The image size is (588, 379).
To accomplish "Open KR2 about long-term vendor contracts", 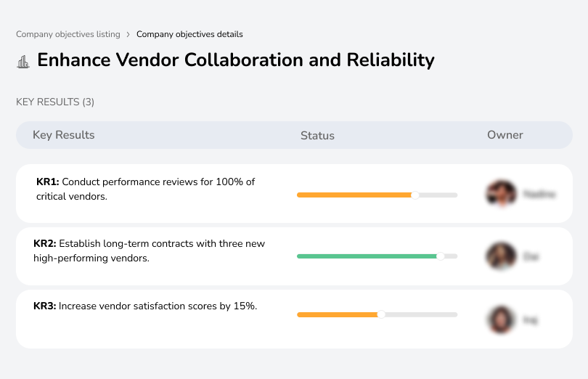I will pos(149,250).
